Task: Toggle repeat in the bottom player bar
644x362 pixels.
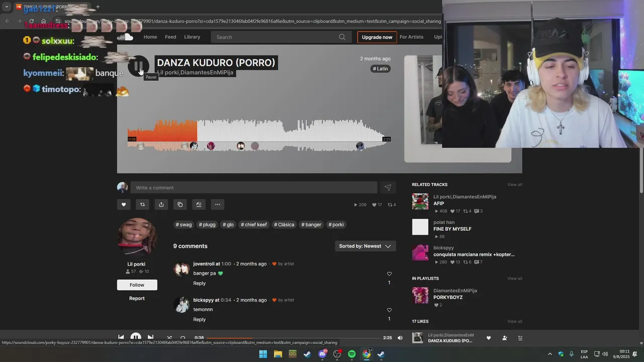Action: (183, 338)
